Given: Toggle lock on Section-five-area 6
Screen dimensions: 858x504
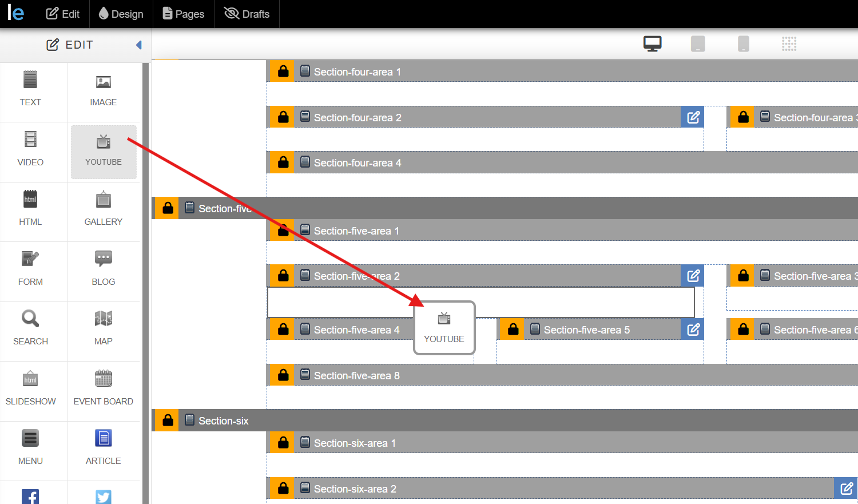Looking at the screenshot, I should [742, 330].
